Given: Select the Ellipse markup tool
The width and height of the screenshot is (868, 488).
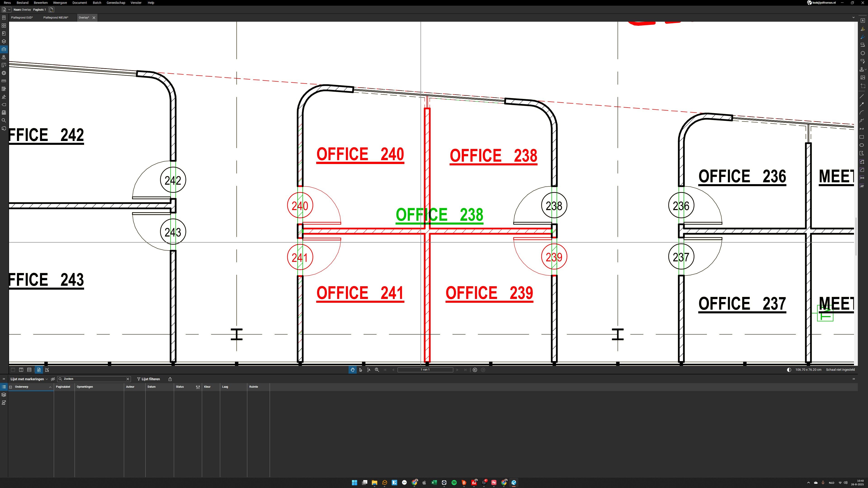Looking at the screenshot, I should [x=862, y=145].
